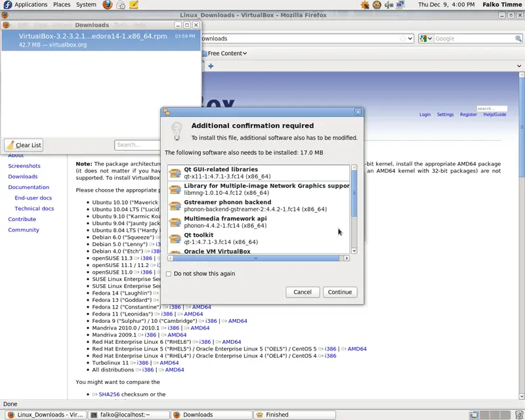Click i386 link for Turbolinux 11
525x420 pixels.
pos(142,363)
